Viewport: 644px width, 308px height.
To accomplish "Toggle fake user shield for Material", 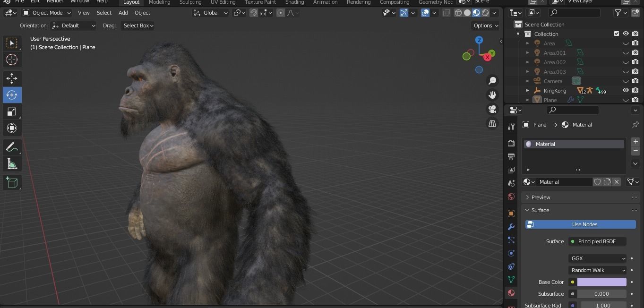I will point(598,182).
